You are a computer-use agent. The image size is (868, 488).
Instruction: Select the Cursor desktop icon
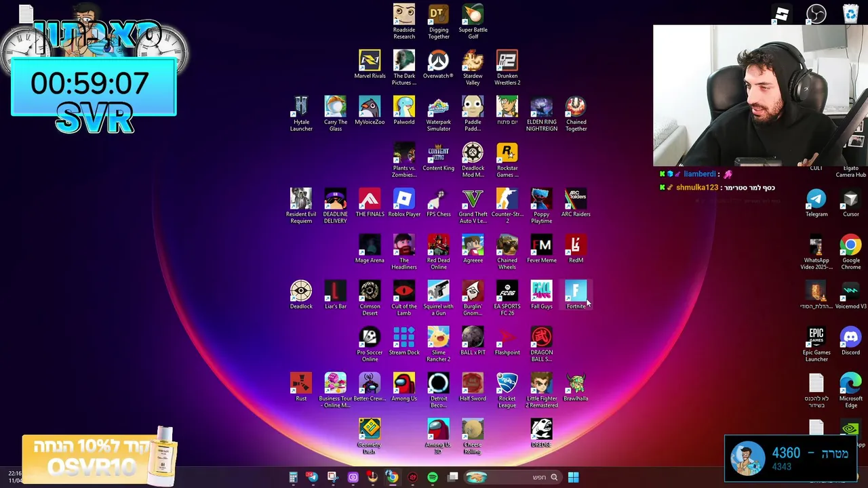(850, 203)
